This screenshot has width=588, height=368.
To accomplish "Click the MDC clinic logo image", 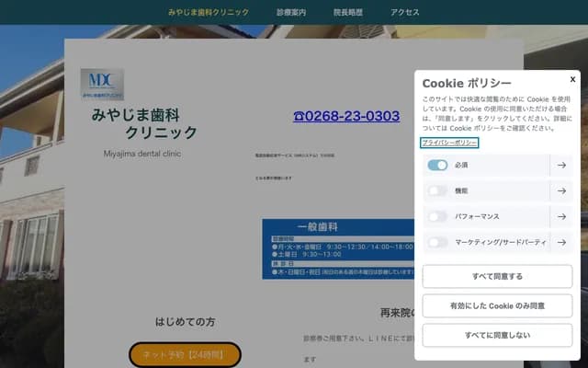I will click(102, 84).
